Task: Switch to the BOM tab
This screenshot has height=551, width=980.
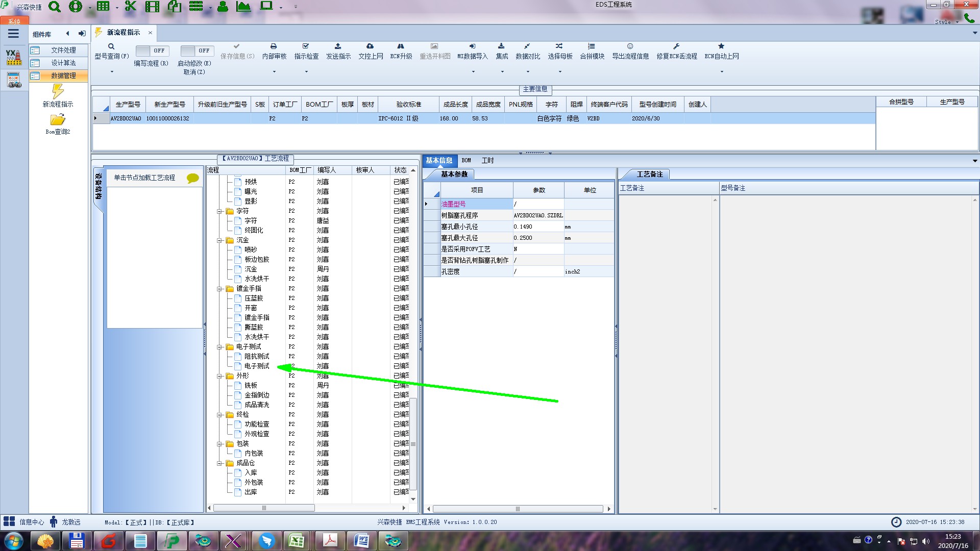Action: tap(466, 160)
